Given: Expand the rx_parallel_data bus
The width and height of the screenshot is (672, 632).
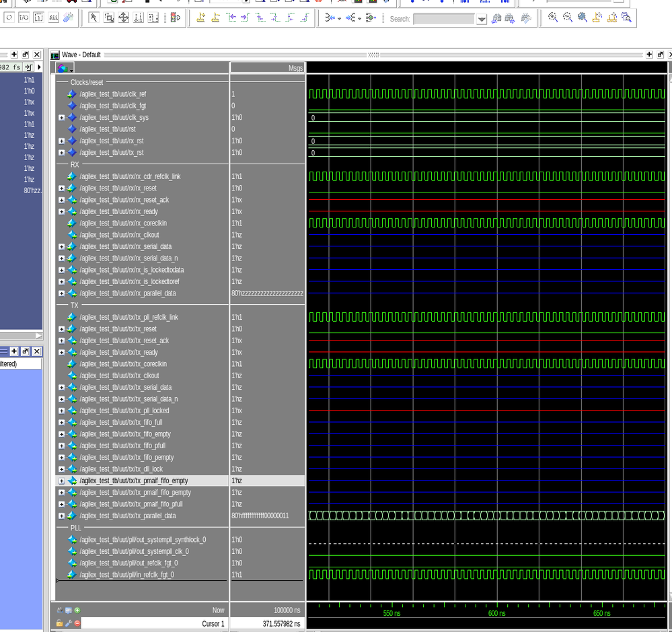Looking at the screenshot, I should pyautogui.click(x=62, y=293).
